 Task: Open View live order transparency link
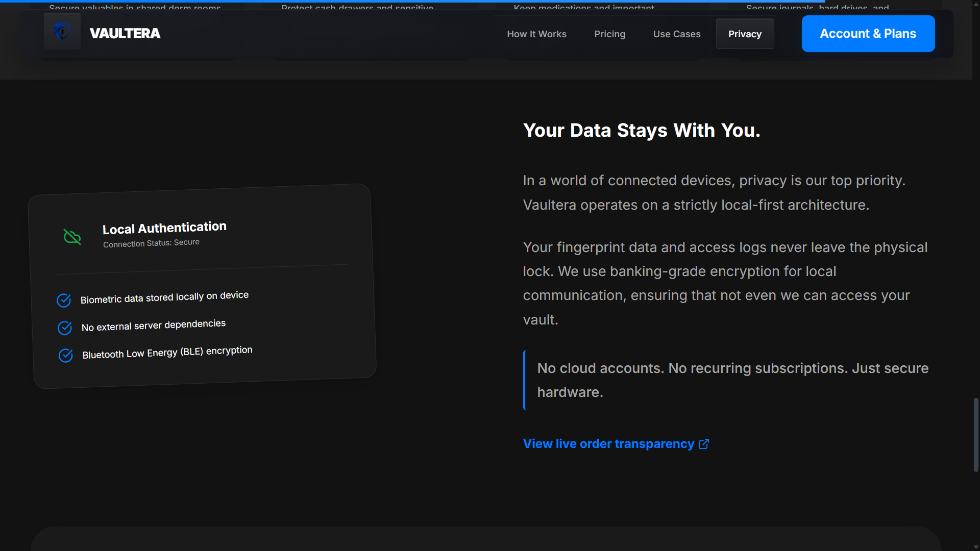click(616, 444)
